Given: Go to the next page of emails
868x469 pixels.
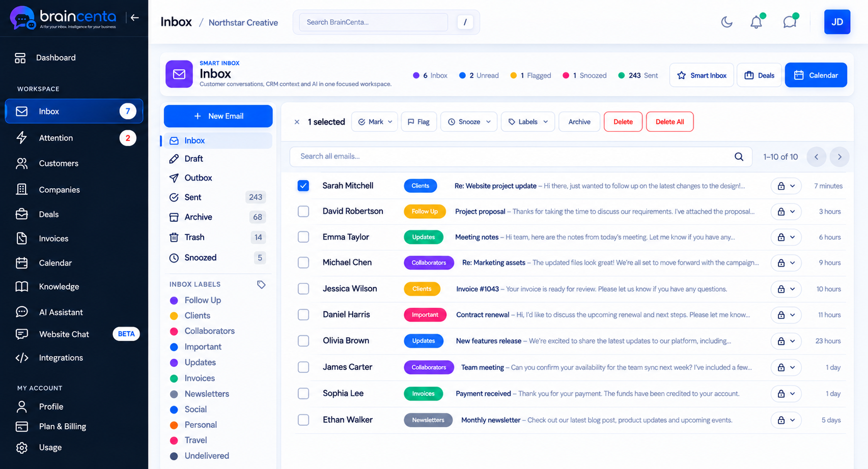Looking at the screenshot, I should 839,157.
